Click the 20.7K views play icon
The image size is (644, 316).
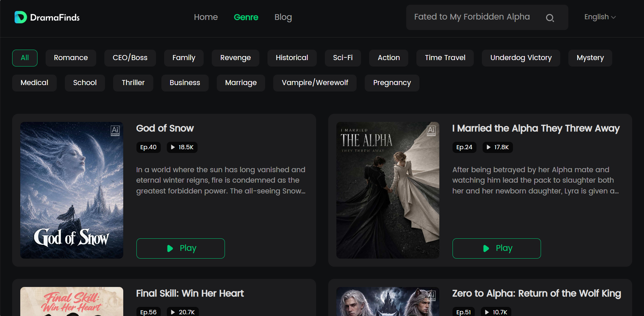pos(173,312)
